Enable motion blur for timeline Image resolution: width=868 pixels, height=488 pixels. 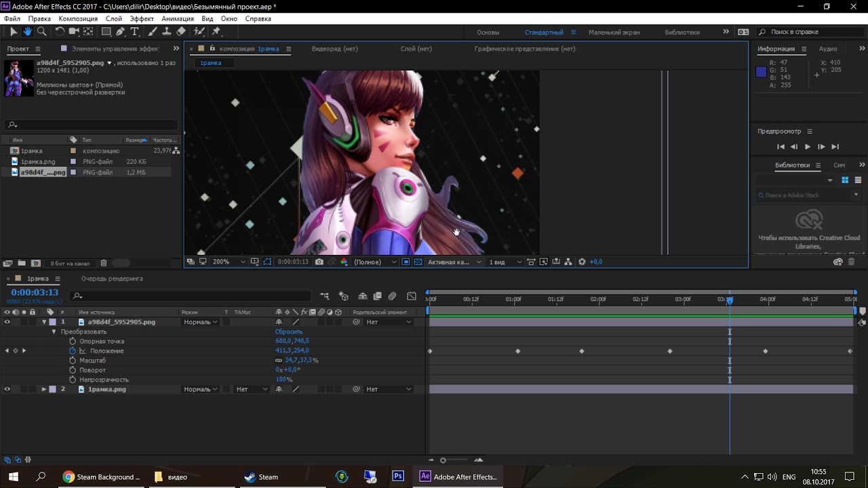pyautogui.click(x=392, y=296)
